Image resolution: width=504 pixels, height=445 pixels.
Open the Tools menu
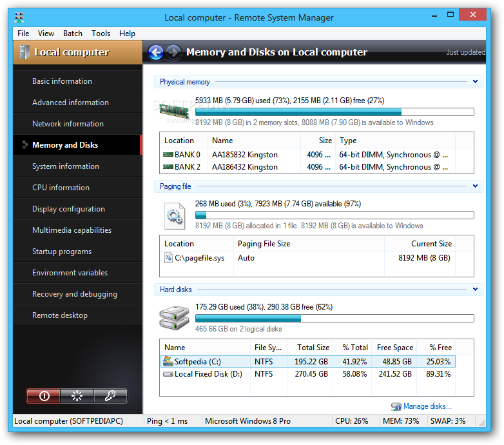(101, 34)
